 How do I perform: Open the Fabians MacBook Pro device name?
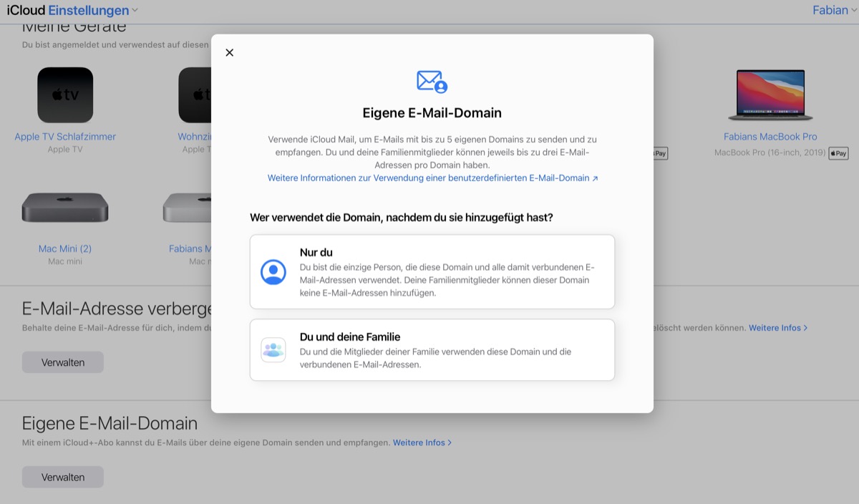(770, 137)
